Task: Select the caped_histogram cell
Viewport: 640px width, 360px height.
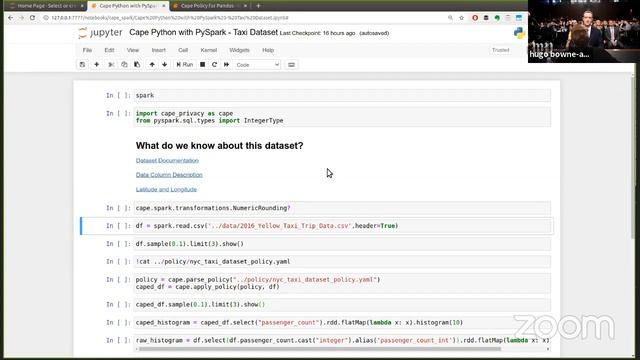Action: tap(342, 322)
